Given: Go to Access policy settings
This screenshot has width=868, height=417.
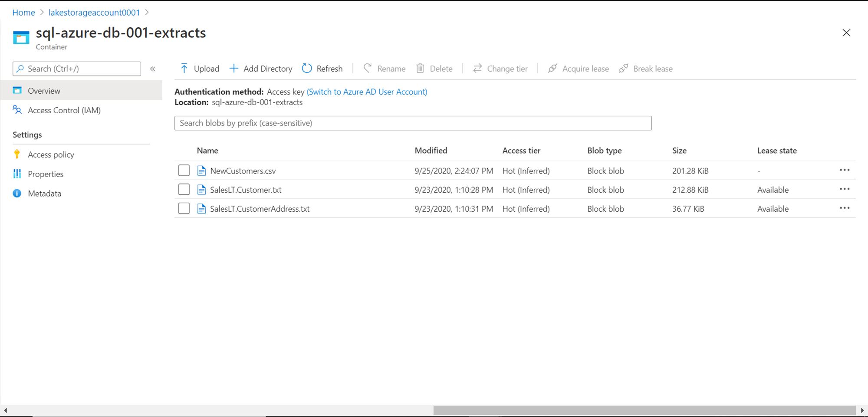Looking at the screenshot, I should [x=51, y=154].
